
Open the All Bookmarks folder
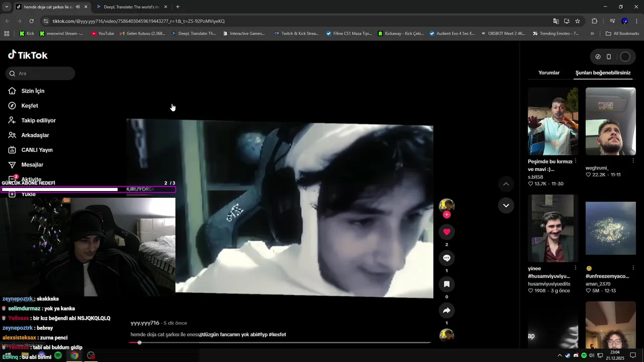pos(622,34)
